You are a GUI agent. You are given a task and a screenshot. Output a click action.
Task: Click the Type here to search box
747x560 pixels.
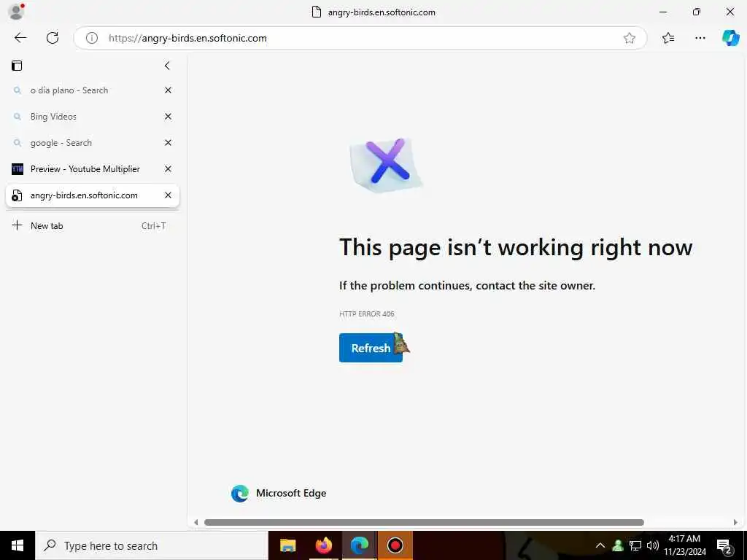coord(152,545)
